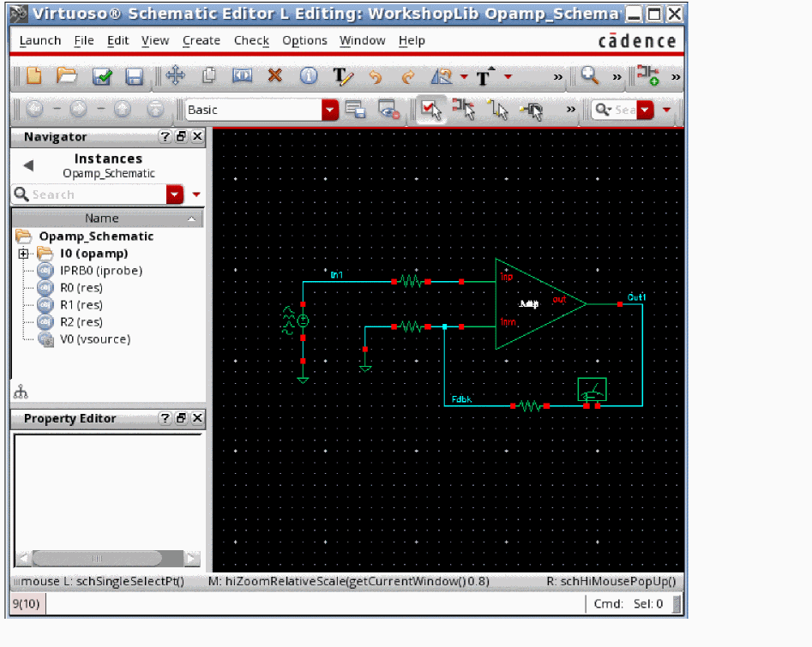Click the Name column header
The width and height of the screenshot is (812, 647).
coord(101,219)
